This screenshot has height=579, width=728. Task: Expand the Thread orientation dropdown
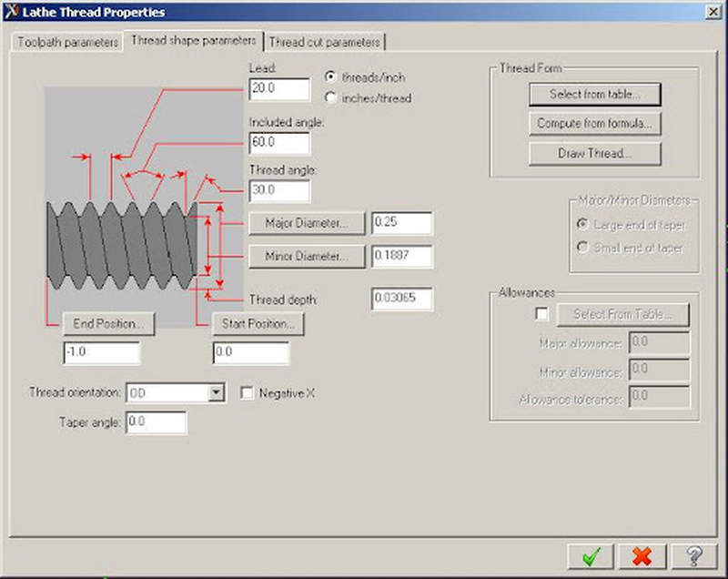point(216,393)
